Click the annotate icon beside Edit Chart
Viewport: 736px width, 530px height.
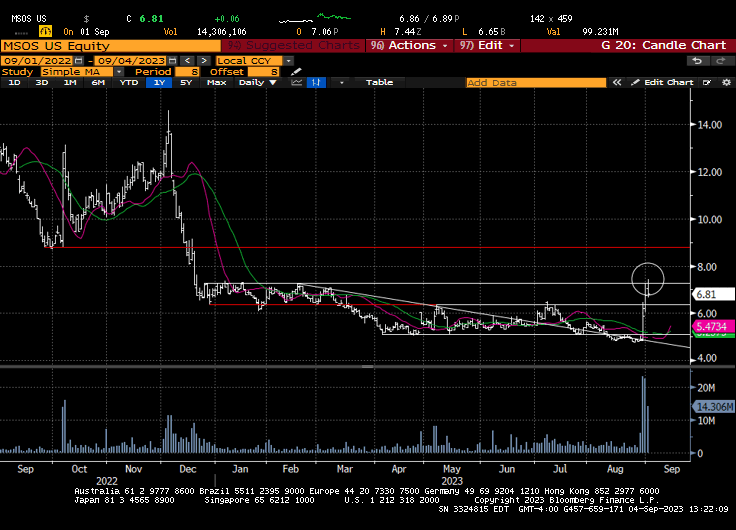click(x=707, y=83)
